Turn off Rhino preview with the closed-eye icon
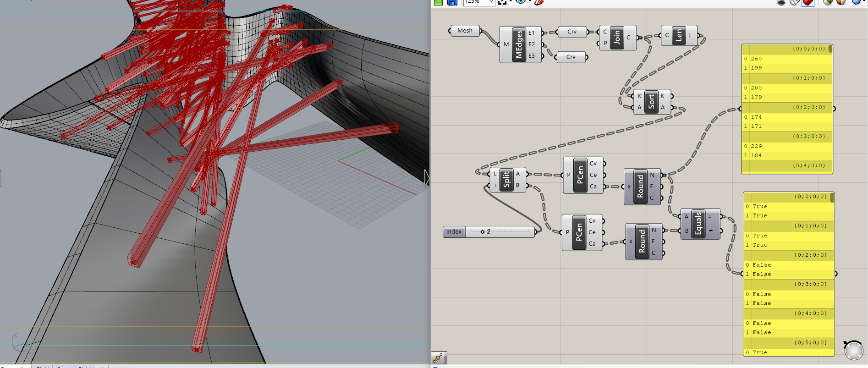The width and height of the screenshot is (868, 368). (781, 2)
